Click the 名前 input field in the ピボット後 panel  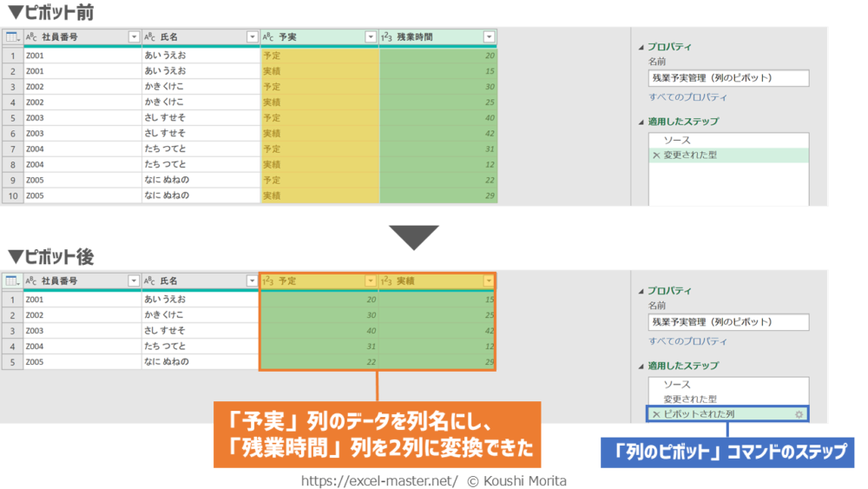point(728,322)
